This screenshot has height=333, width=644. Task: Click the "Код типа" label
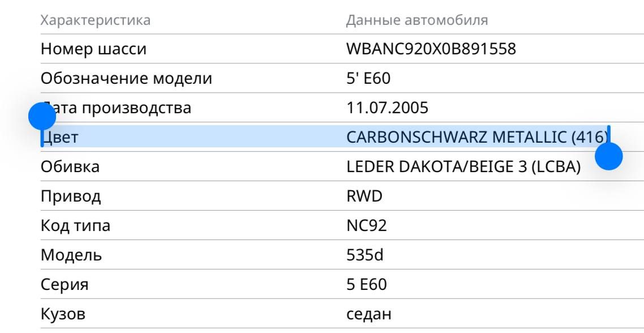75,226
